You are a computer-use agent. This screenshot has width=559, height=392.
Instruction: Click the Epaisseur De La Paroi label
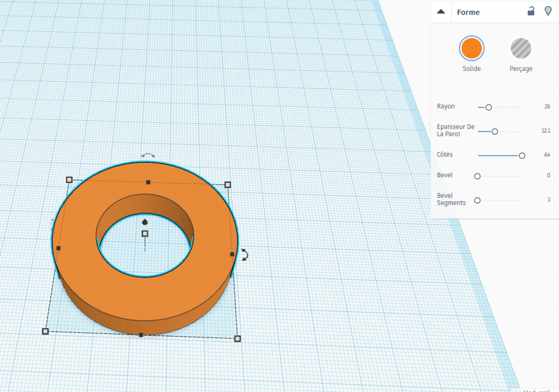(x=455, y=130)
